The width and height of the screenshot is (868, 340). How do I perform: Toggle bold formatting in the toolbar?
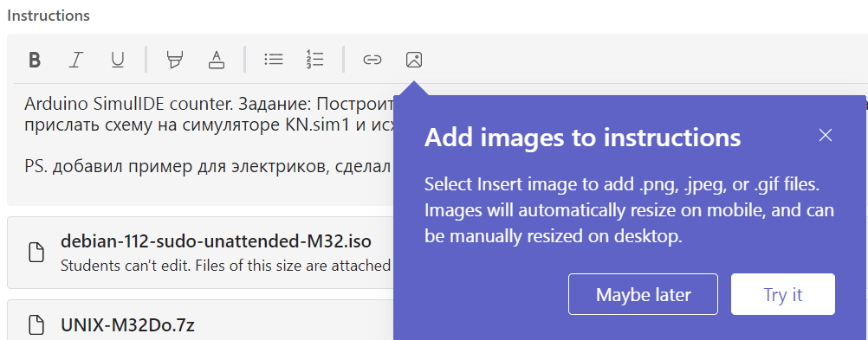click(35, 60)
